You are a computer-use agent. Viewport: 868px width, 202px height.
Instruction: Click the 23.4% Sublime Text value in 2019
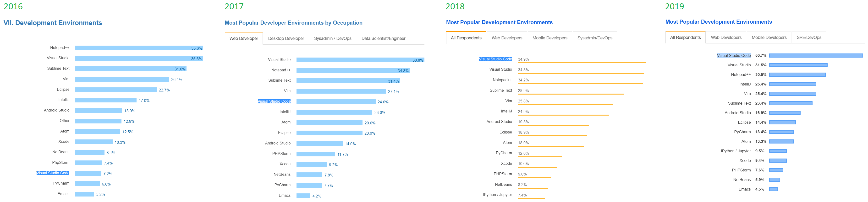coord(760,103)
